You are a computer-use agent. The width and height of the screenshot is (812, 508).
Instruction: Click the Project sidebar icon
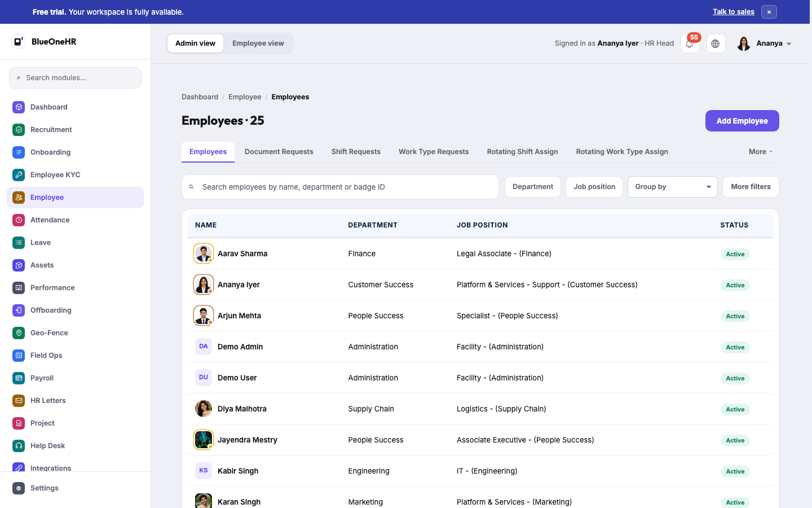[x=19, y=423]
